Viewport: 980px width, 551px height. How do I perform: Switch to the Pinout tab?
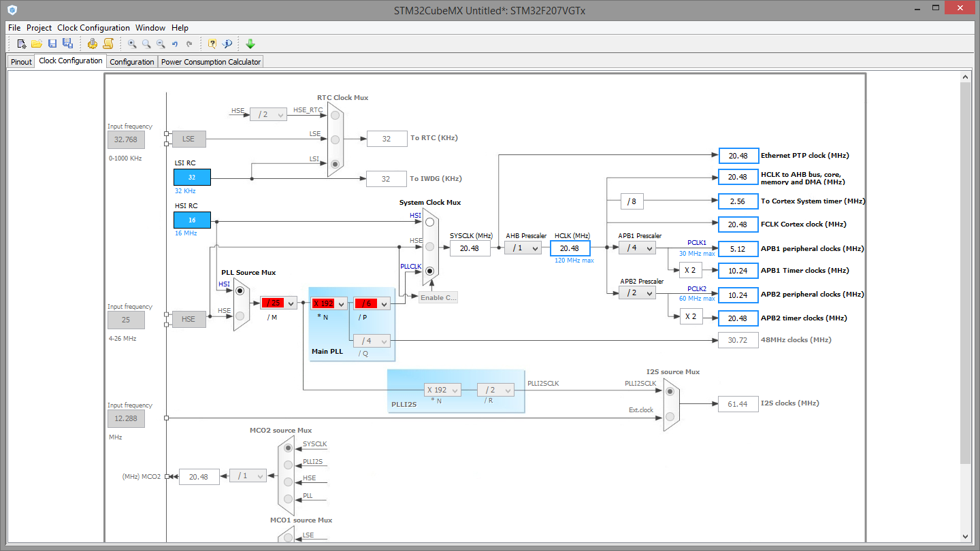(21, 61)
